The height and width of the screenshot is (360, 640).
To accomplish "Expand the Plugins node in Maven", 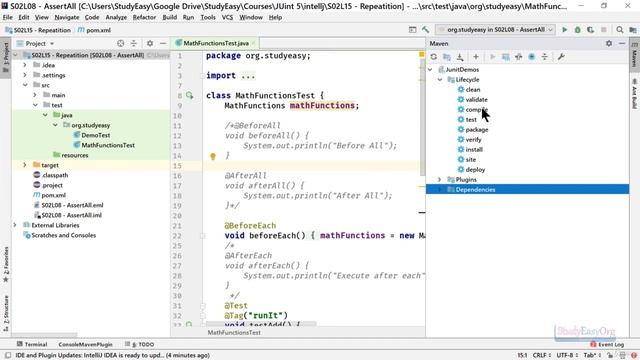I will (440, 180).
